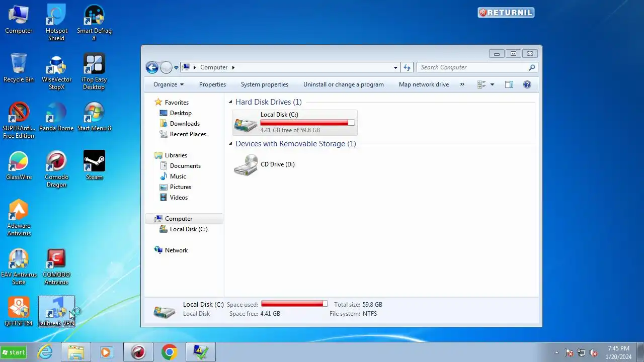Open Comodo Dragon desktop shortcut
Screen dimensions: 644x362
(56, 169)
